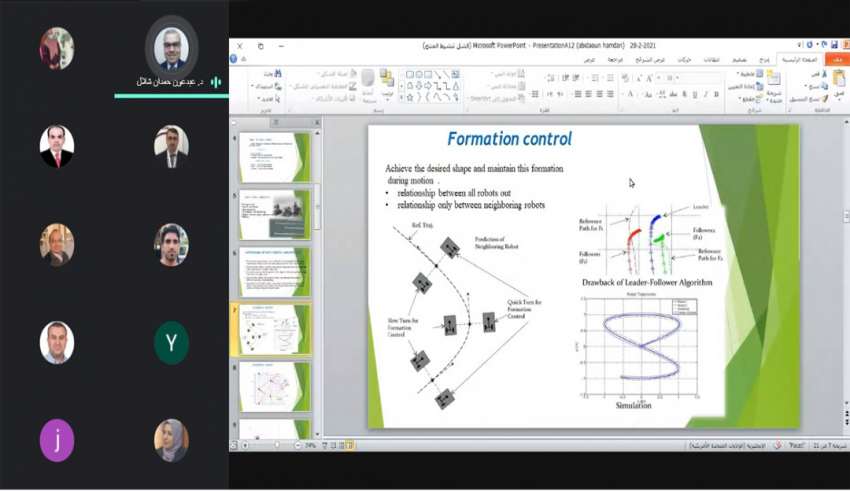Screen dimensions: 850x491
Task: Click the Paste clipboard icon
Action: pyautogui.click(x=839, y=79)
